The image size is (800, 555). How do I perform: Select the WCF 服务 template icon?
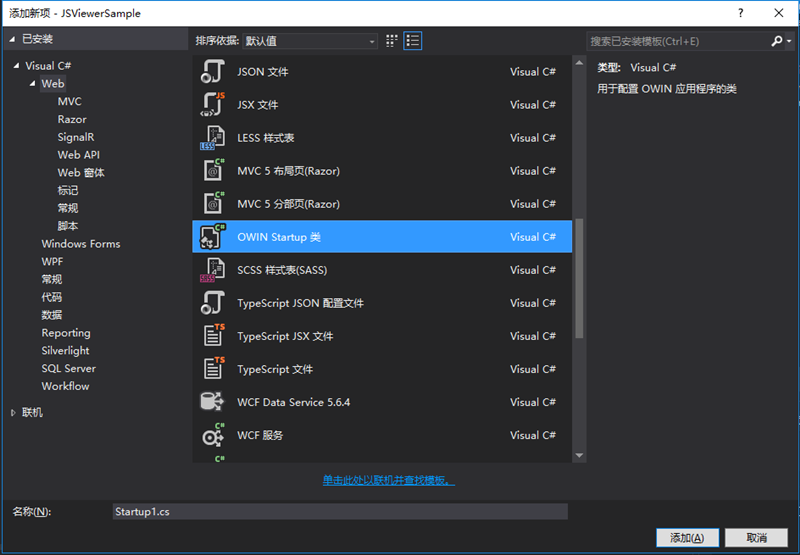pos(213,435)
